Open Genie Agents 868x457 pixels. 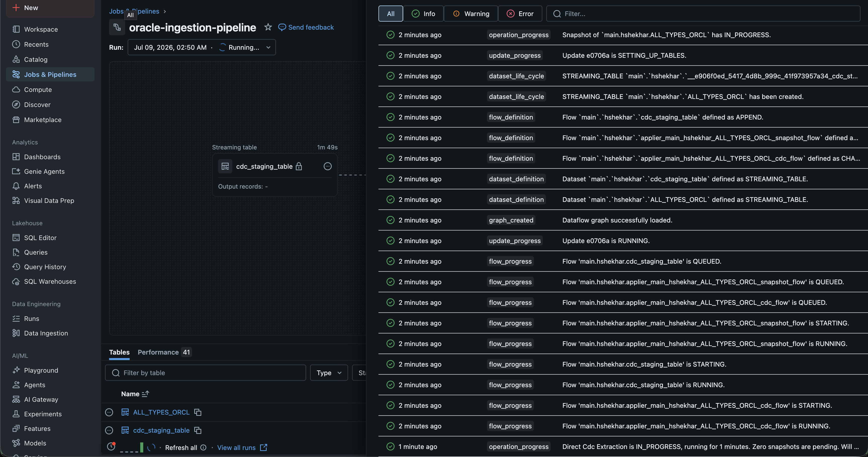[x=50, y=172]
